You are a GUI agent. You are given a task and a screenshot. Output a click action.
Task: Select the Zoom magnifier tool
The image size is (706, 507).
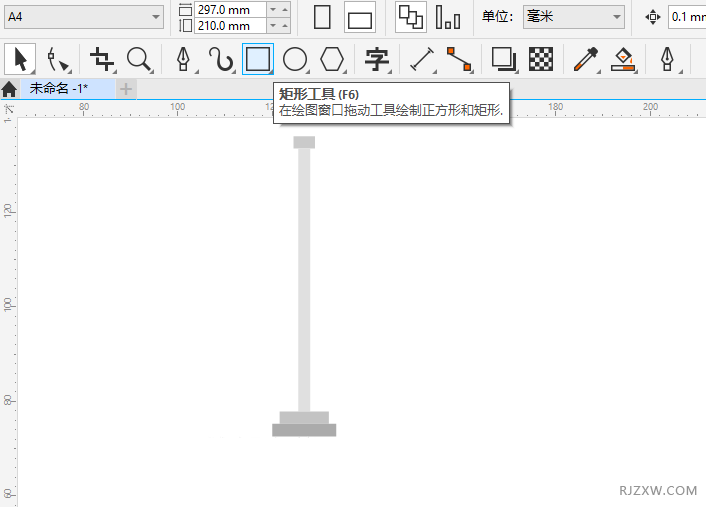click(139, 59)
